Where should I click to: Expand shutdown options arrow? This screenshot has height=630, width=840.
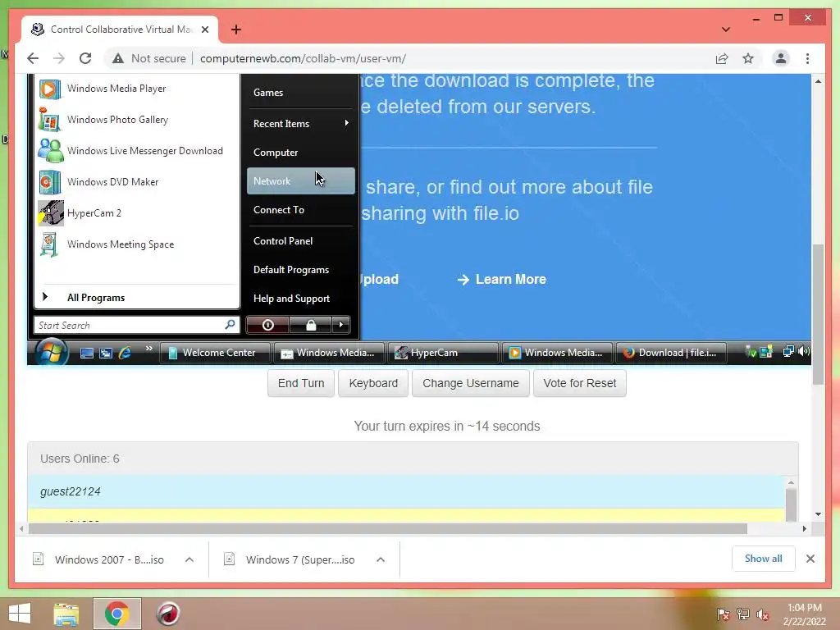[340, 325]
